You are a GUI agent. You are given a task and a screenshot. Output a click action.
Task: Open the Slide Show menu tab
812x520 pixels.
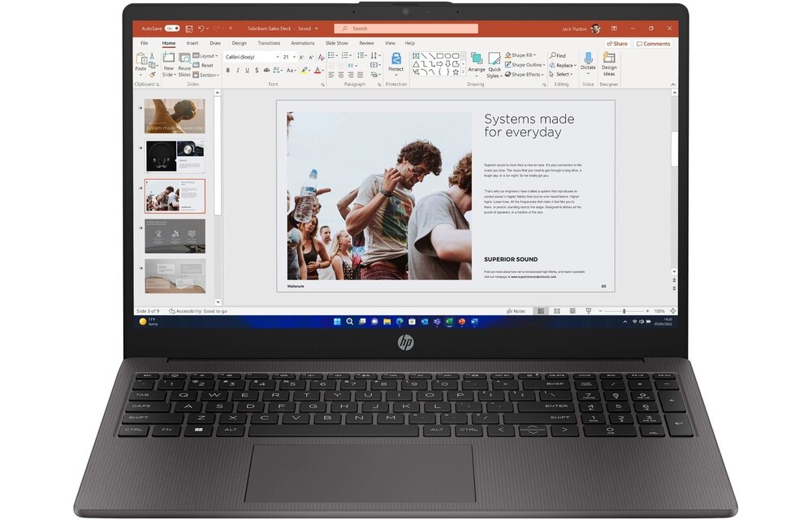[x=335, y=43]
